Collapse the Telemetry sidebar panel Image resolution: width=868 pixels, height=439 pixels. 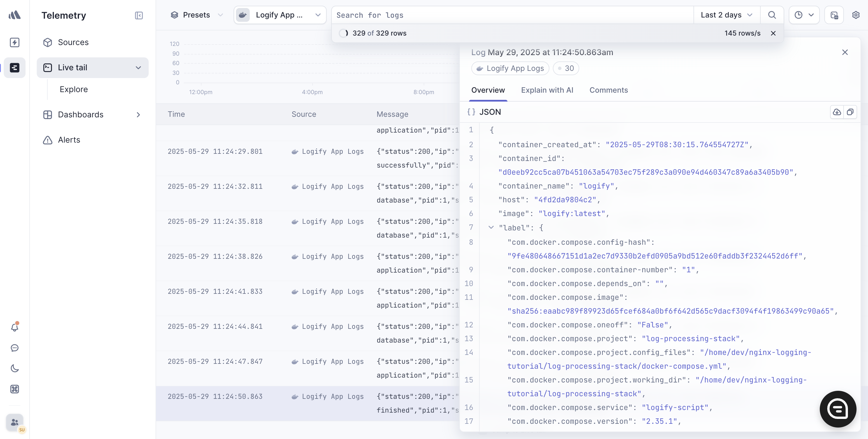tap(139, 15)
